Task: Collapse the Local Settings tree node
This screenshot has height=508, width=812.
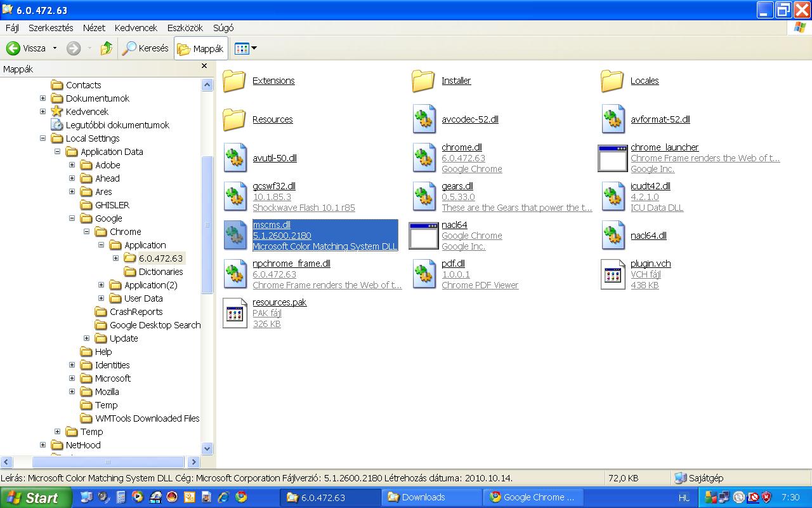Action: [x=43, y=138]
